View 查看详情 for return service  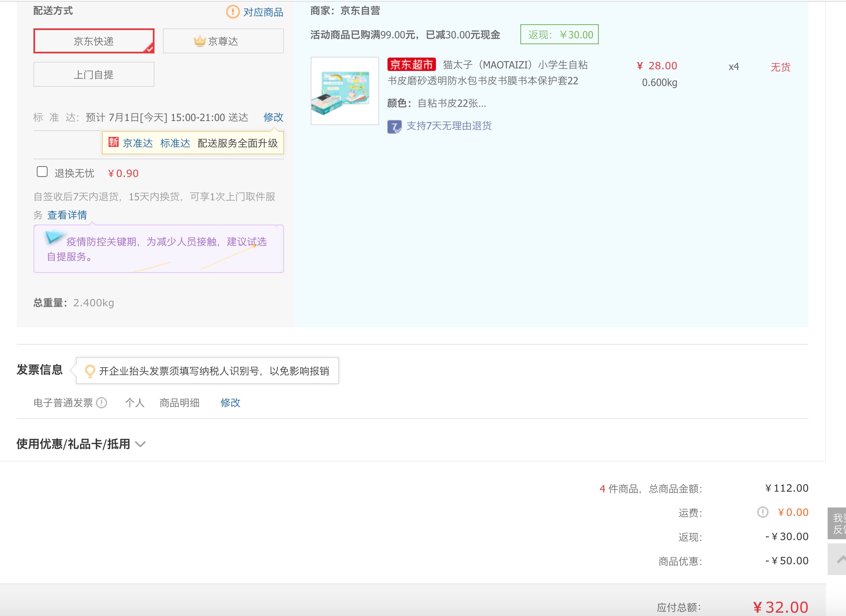[x=67, y=215]
